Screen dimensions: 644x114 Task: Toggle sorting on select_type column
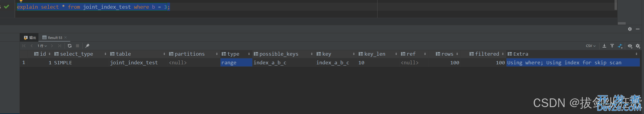[105, 54]
